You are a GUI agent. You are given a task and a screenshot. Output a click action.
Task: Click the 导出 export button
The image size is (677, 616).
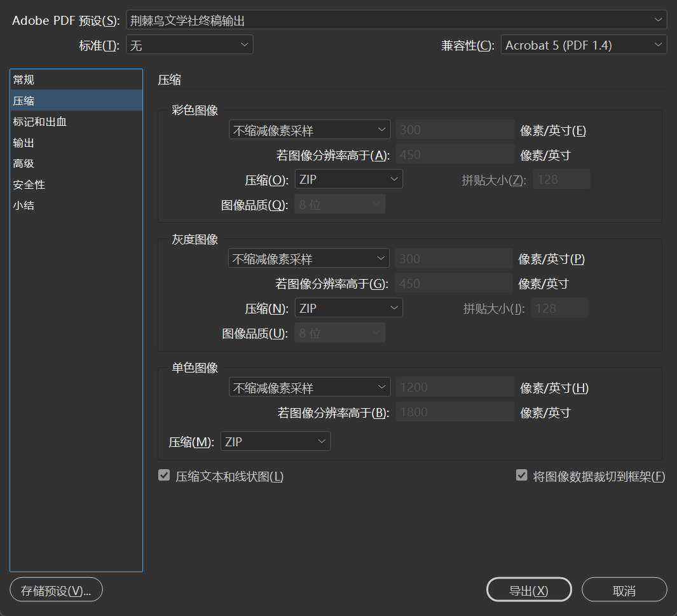[529, 590]
